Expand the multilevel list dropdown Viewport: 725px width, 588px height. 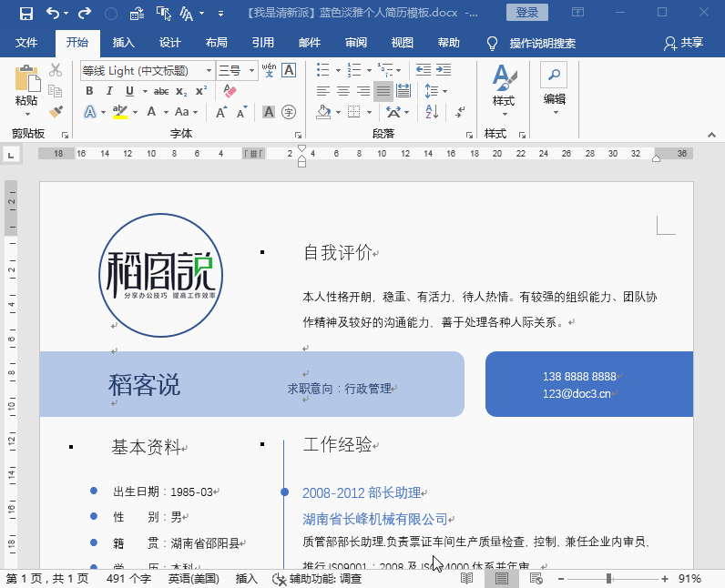click(399, 71)
